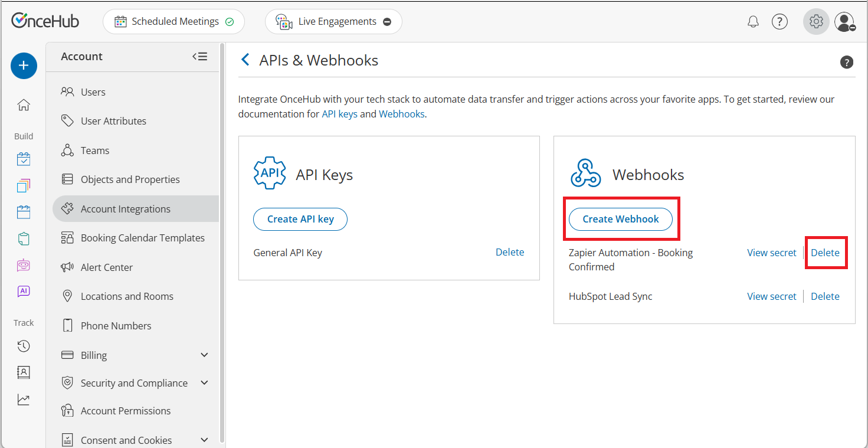Expand the Consent and Cookies section

(x=204, y=439)
